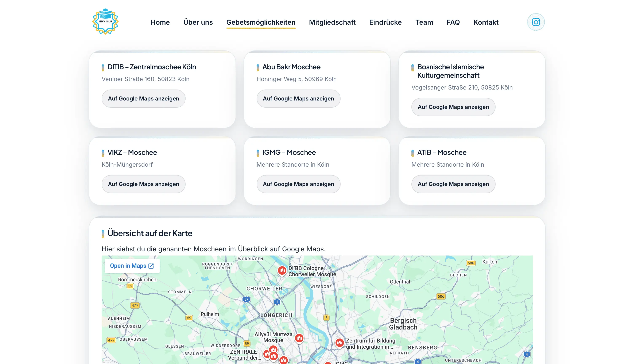
Task: Show Abu Bakr Moschee on Google Maps
Action: [x=298, y=99]
